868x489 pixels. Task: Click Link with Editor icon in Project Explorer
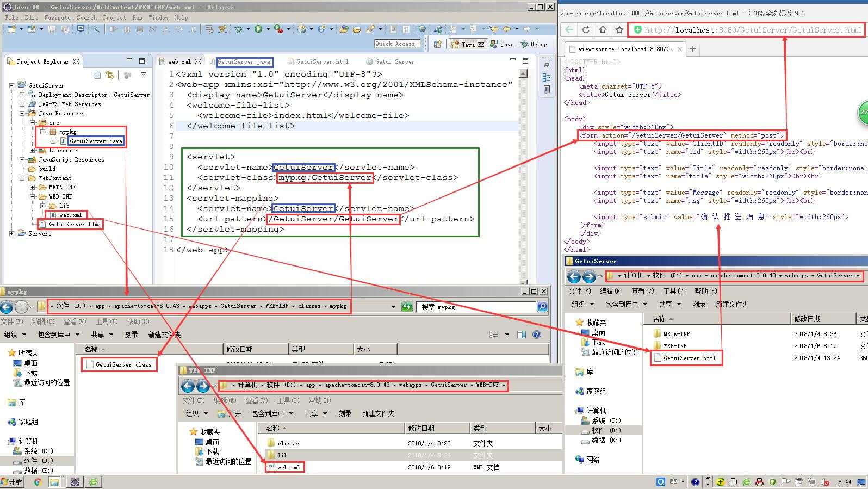tap(110, 75)
